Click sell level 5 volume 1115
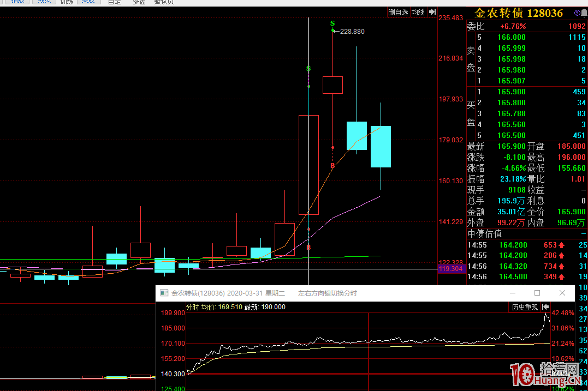 577,37
